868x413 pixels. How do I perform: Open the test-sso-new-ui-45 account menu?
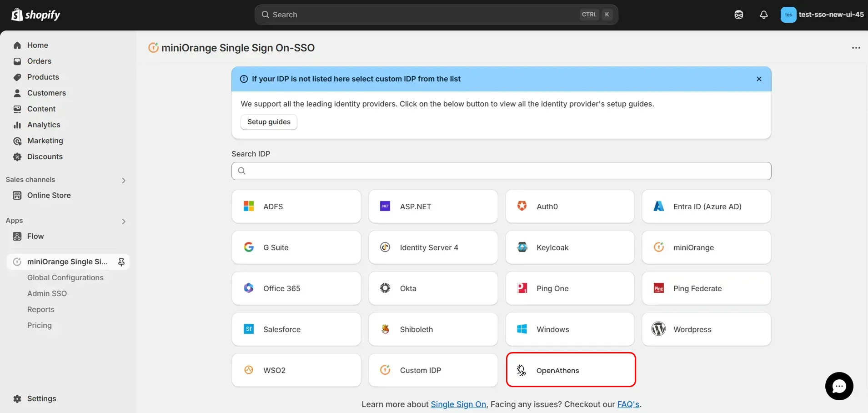click(x=822, y=15)
